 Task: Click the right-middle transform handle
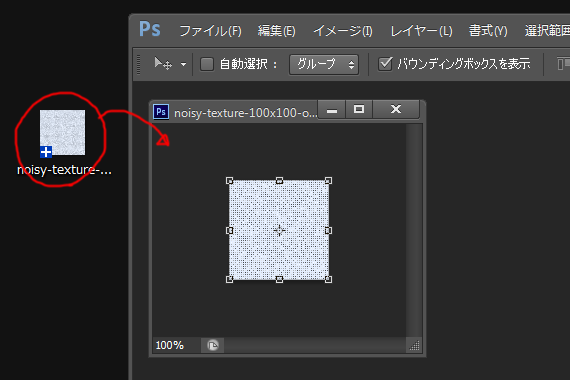click(x=328, y=231)
